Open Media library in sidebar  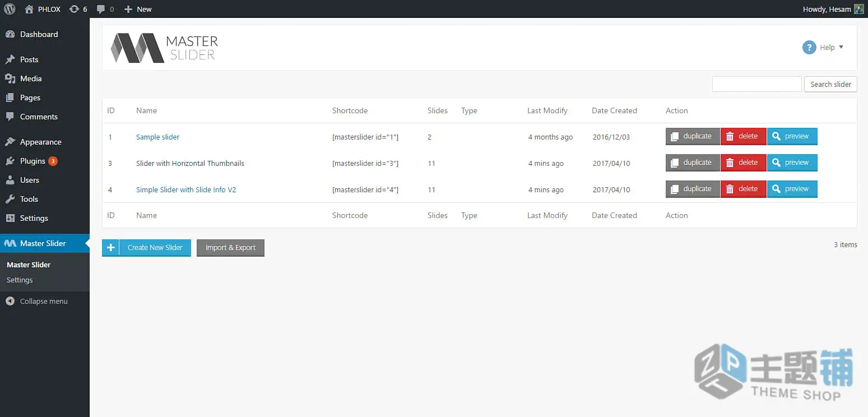(45, 78)
